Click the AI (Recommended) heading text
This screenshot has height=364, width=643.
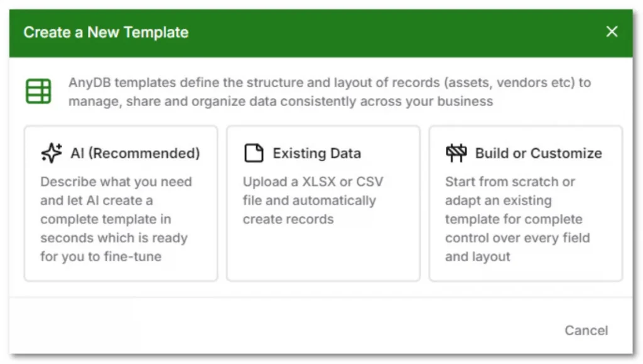point(135,153)
